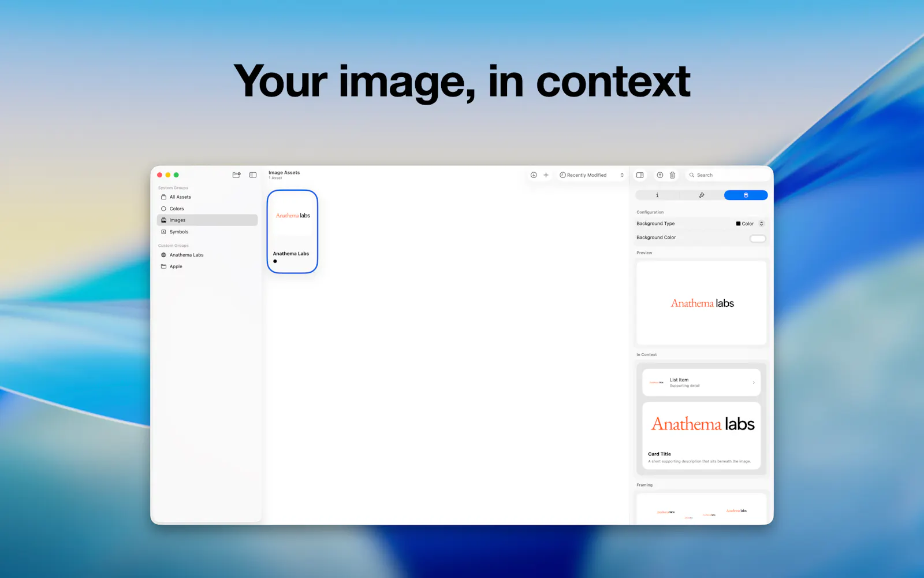Click the Framing section label
Viewport: 924px width, 578px height.
644,485
